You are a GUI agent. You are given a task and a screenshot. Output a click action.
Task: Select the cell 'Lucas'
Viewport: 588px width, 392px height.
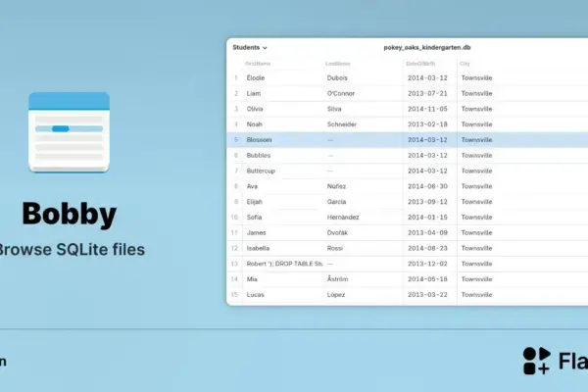(255, 294)
